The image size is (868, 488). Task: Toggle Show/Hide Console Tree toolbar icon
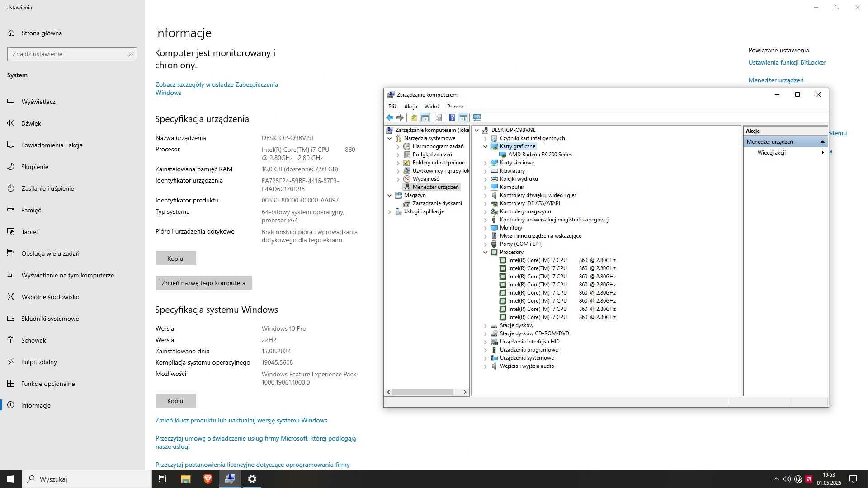tap(425, 118)
